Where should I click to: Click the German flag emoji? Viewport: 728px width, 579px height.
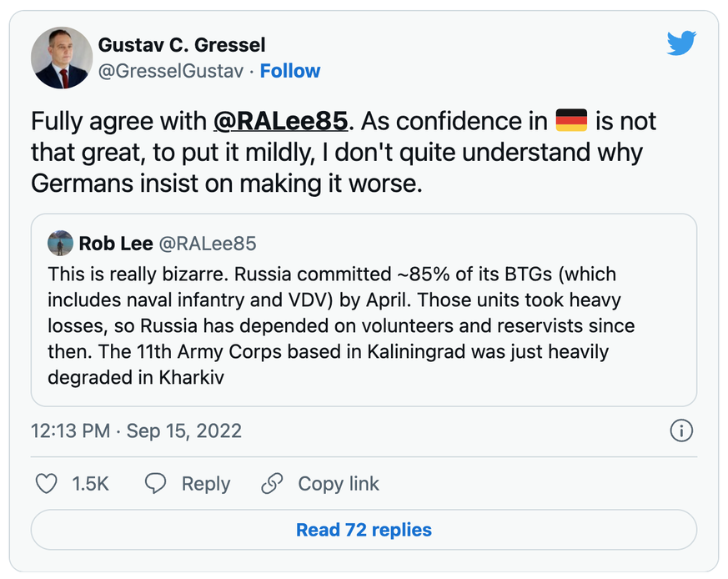(571, 121)
